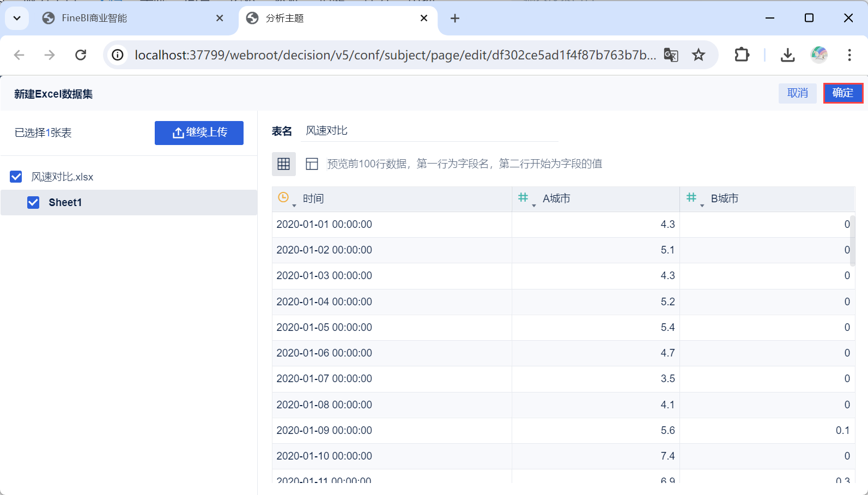Select 风速对比.xlsx in the file list
868x495 pixels.
click(62, 177)
